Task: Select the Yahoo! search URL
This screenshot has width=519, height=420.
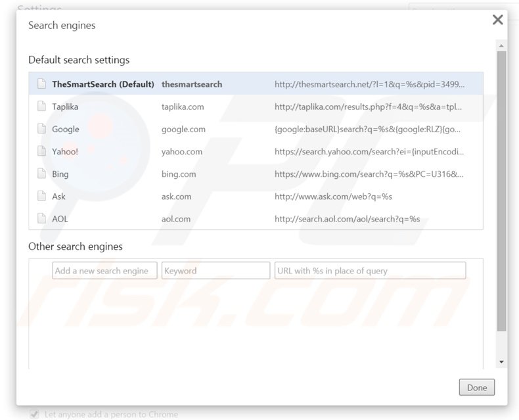Action: point(369,152)
